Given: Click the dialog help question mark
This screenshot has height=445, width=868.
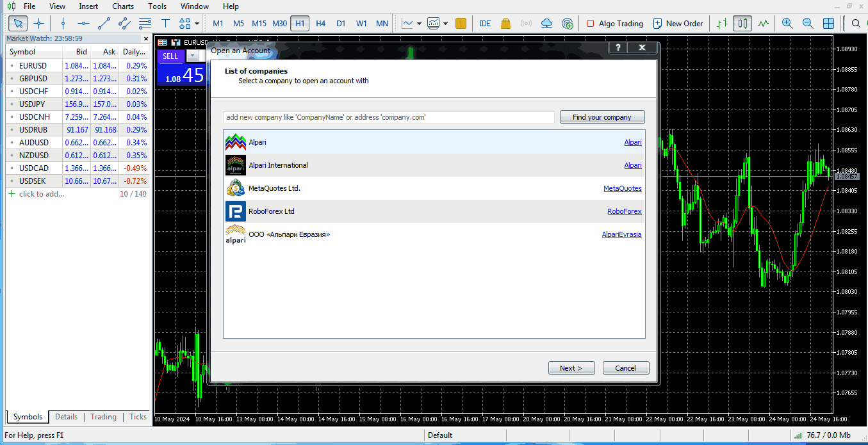Looking at the screenshot, I should tap(618, 48).
